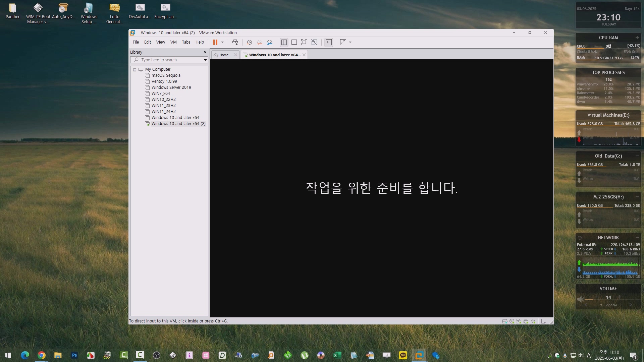Enter full screen mode icon

304,42
